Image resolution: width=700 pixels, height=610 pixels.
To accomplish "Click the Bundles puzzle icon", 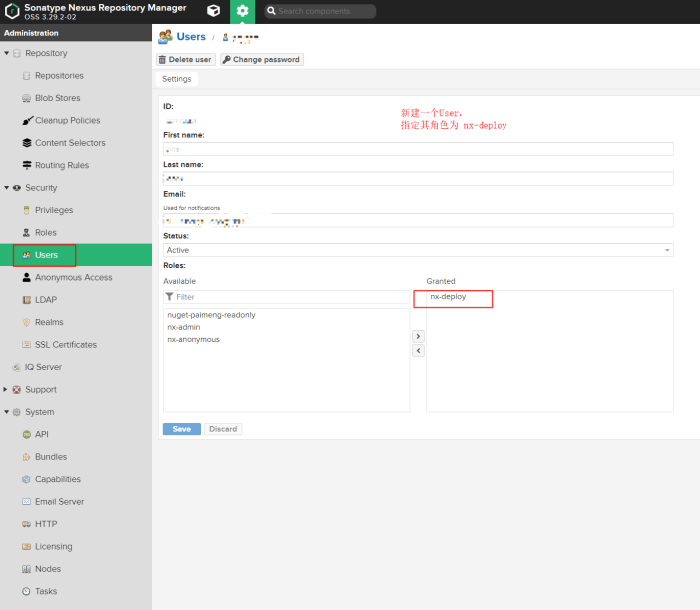I will point(26,457).
